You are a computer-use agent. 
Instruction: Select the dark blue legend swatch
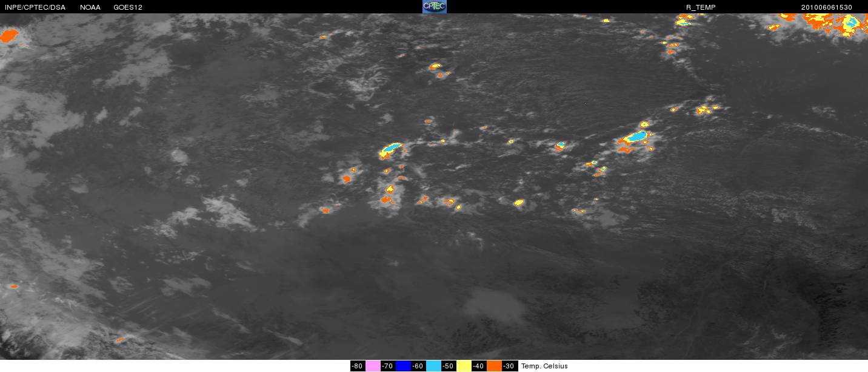(403, 366)
